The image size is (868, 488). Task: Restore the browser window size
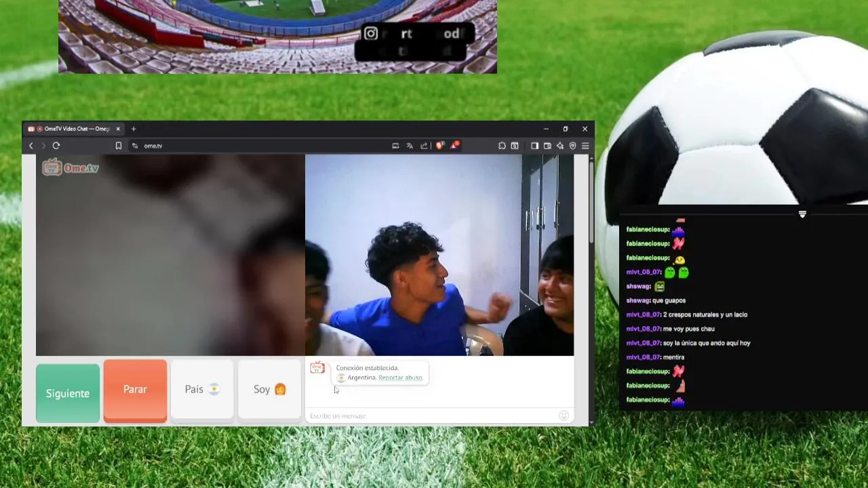click(566, 129)
